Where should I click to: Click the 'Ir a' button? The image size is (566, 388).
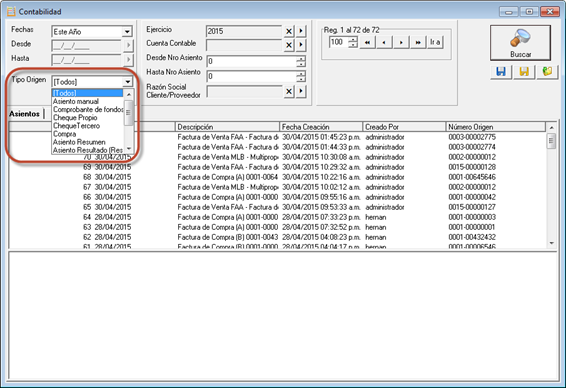point(435,43)
